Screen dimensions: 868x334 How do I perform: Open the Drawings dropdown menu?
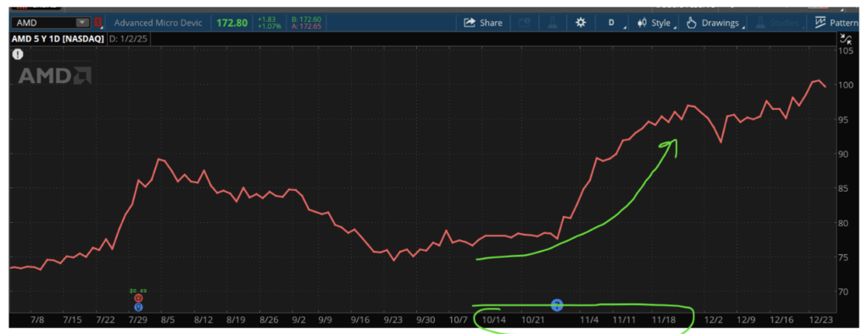point(715,23)
